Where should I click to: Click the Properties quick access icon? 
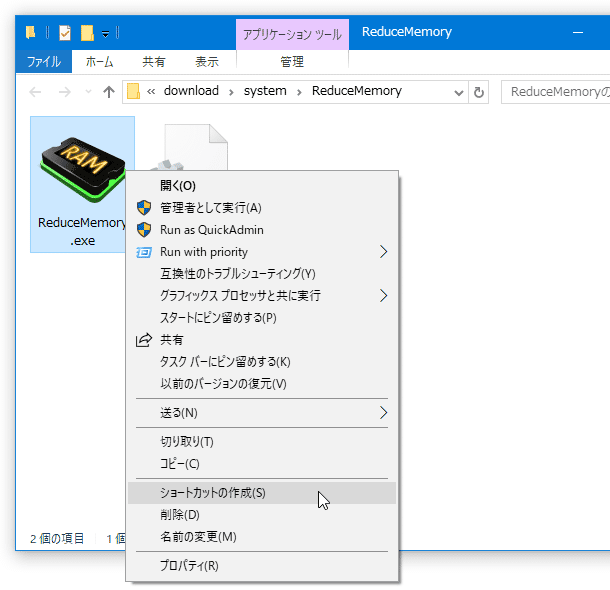pyautogui.click(x=65, y=33)
